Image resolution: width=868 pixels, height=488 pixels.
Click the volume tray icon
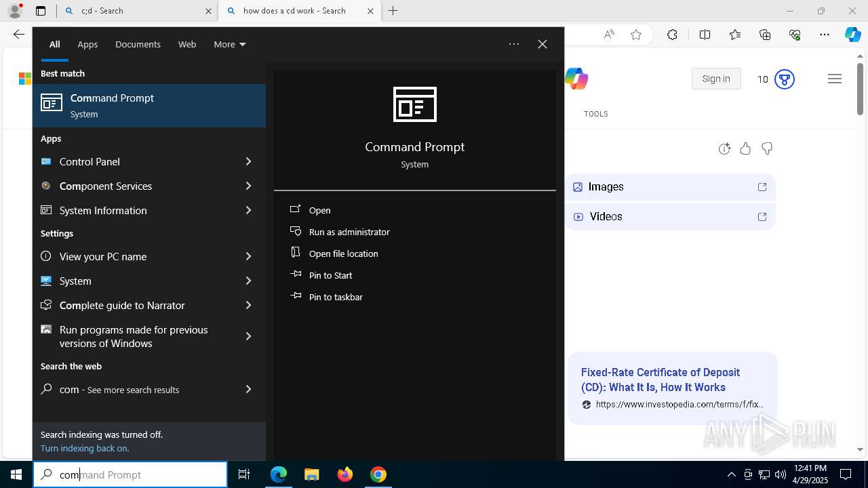pyautogui.click(x=781, y=474)
